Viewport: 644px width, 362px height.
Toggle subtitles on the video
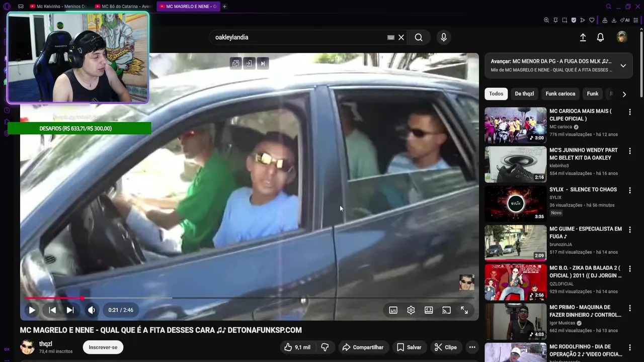[393, 310]
